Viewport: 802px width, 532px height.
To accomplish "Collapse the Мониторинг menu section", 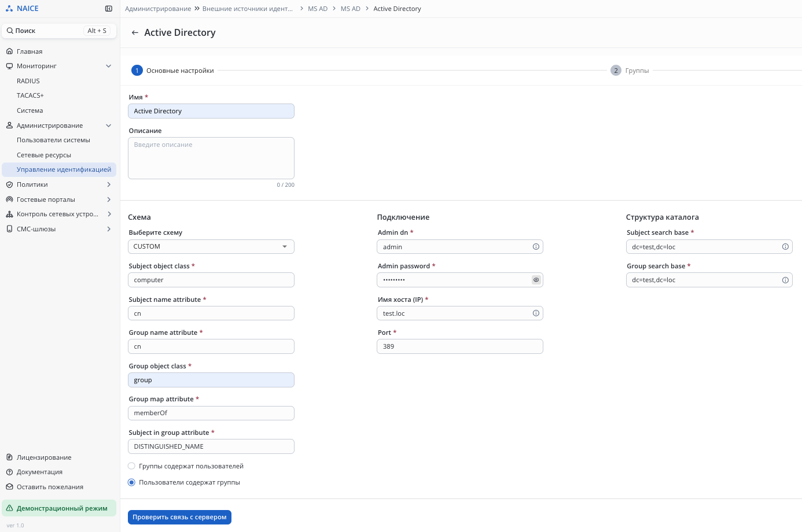I will (108, 66).
